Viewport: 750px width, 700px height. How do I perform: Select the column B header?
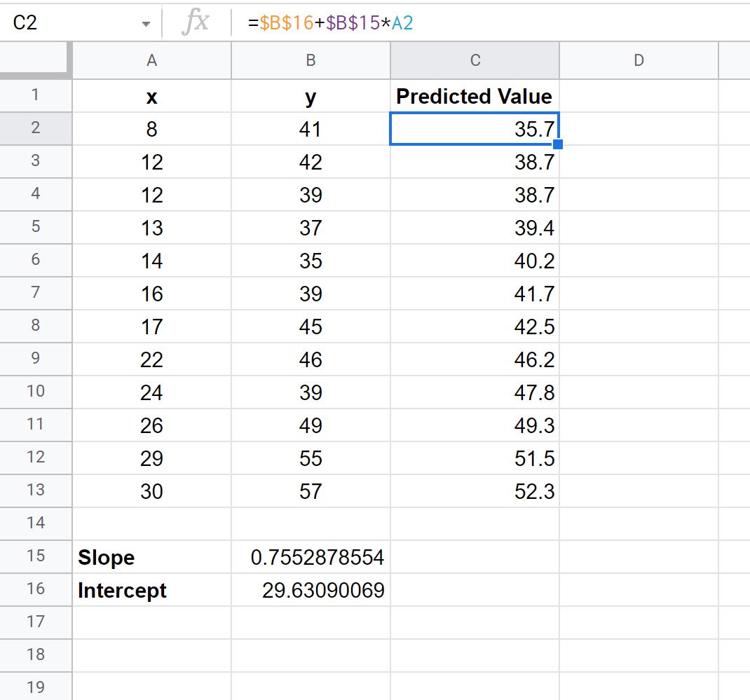coord(311,60)
